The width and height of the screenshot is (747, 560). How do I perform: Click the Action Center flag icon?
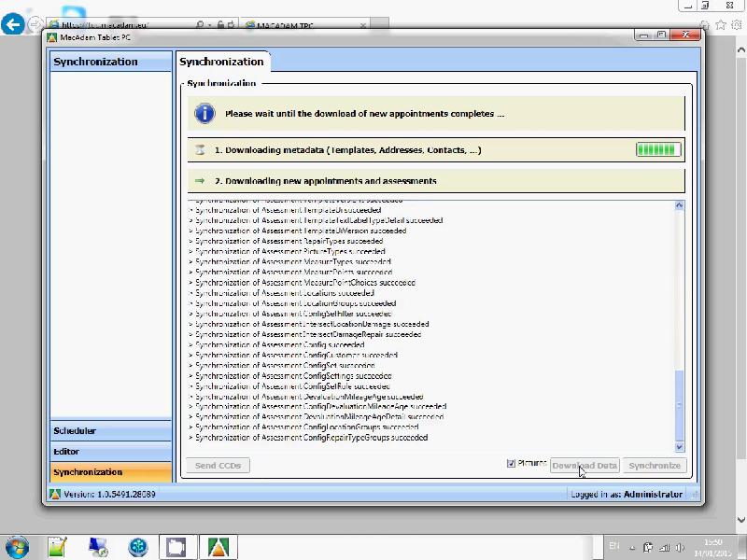649,547
